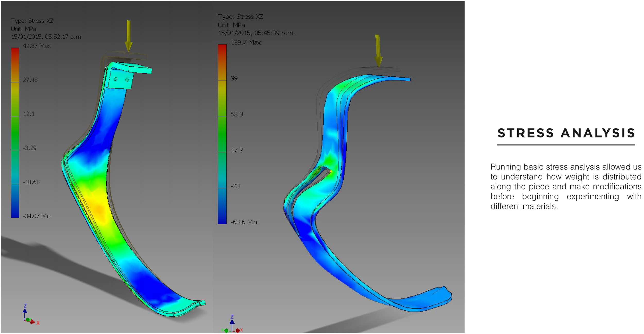
Task: Select the '42.87 Max' legend value
Action: pyautogui.click(x=37, y=46)
